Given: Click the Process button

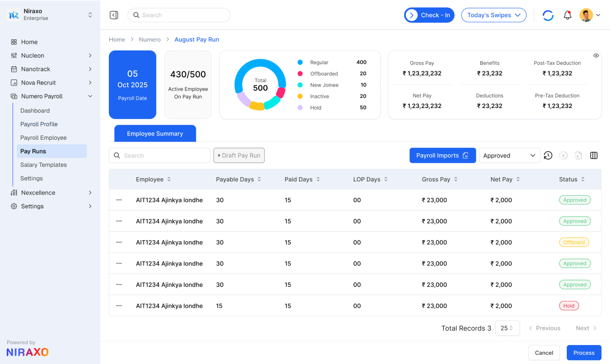Looking at the screenshot, I should coord(584,352).
